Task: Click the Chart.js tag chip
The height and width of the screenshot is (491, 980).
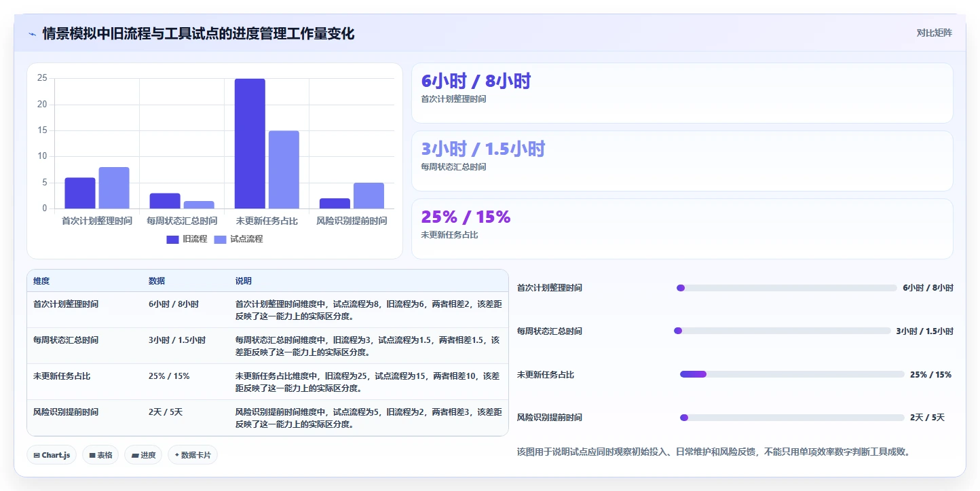Action: click(x=52, y=455)
